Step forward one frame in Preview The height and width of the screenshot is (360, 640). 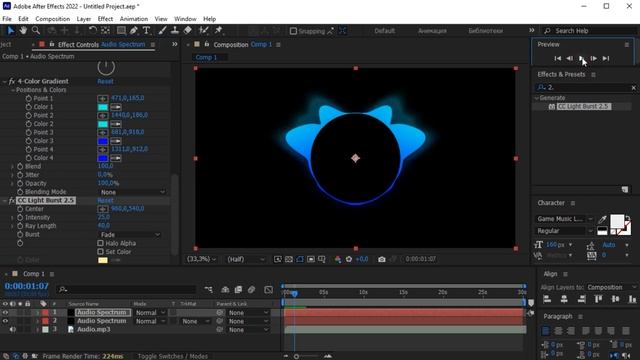point(594,58)
